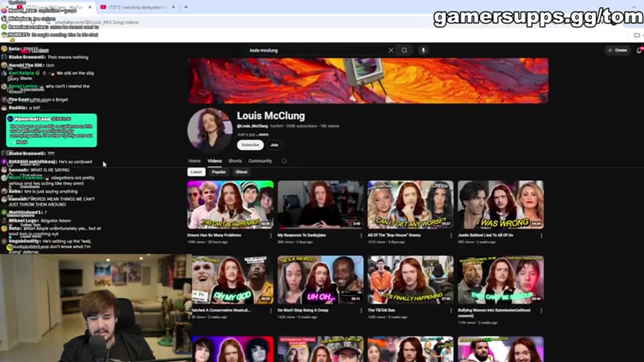
Task: Close the Louis McClung browser tab
Action: click(x=90, y=7)
